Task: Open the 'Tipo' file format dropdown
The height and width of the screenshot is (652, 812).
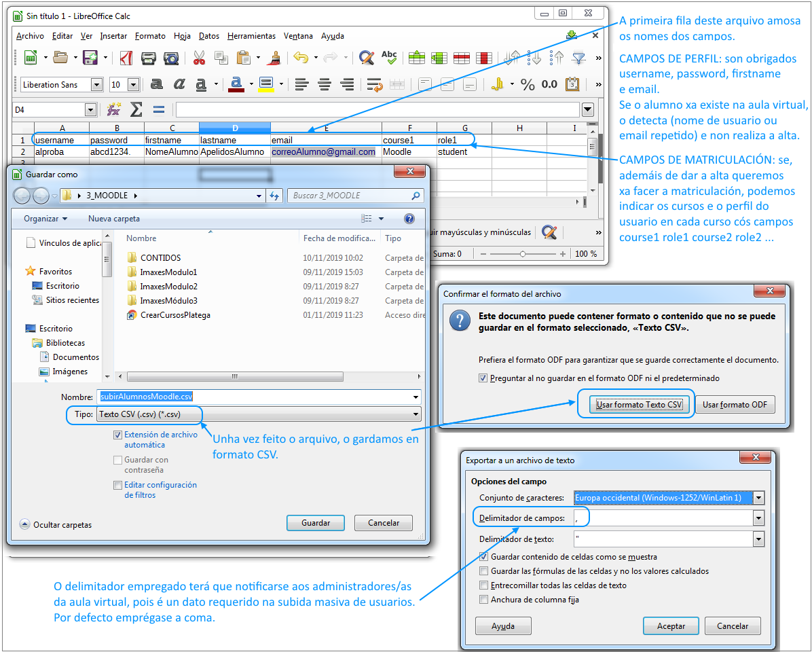Action: coord(416,414)
